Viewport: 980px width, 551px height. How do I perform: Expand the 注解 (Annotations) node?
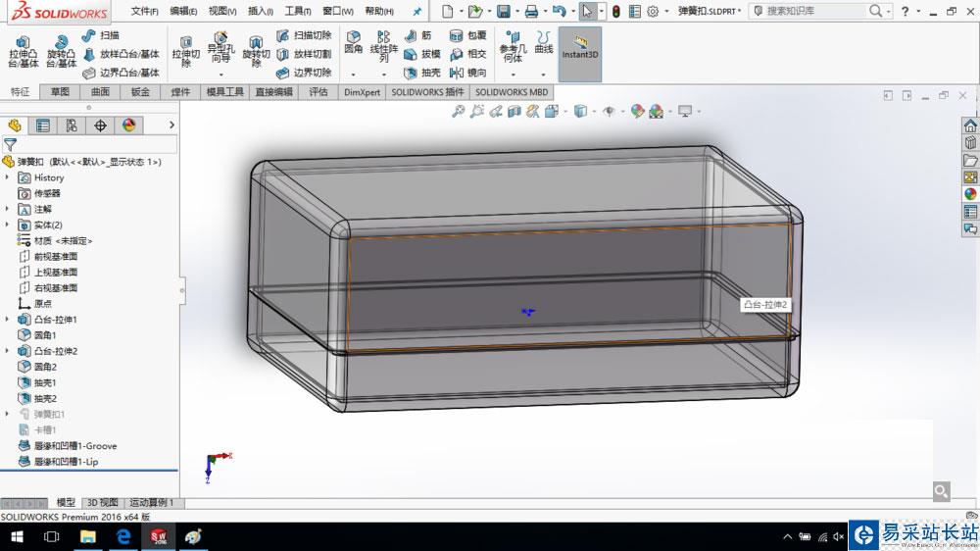8,209
